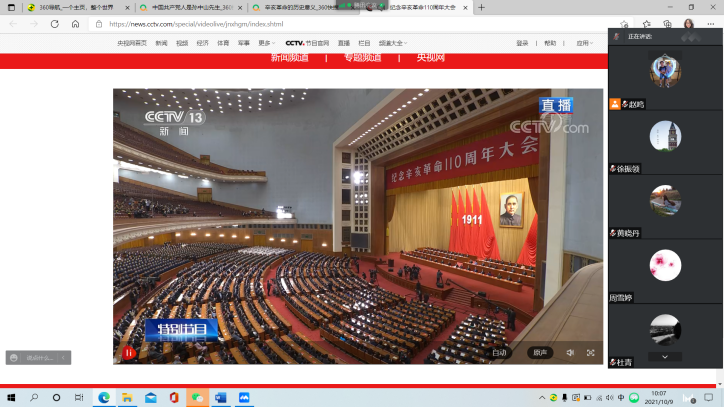Pause the live video with the red button
Viewport: 724px width, 407px height.
pyautogui.click(x=129, y=352)
